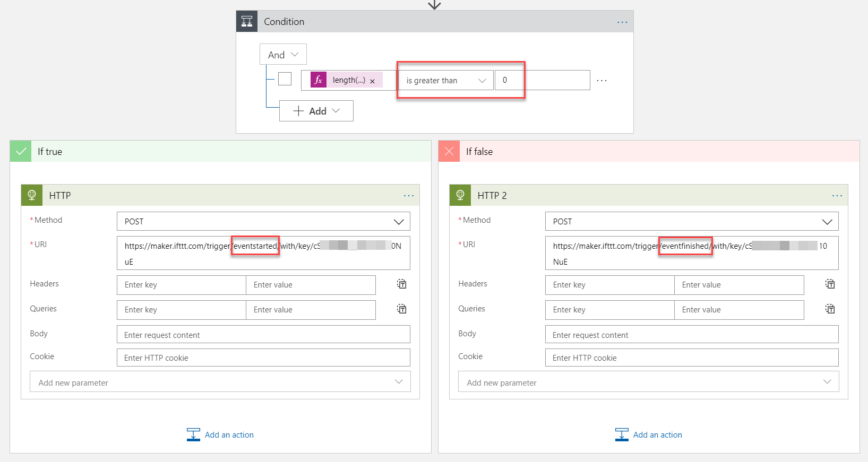Remove the length(...) expression token
This screenshot has height=462, width=868.
(x=372, y=81)
